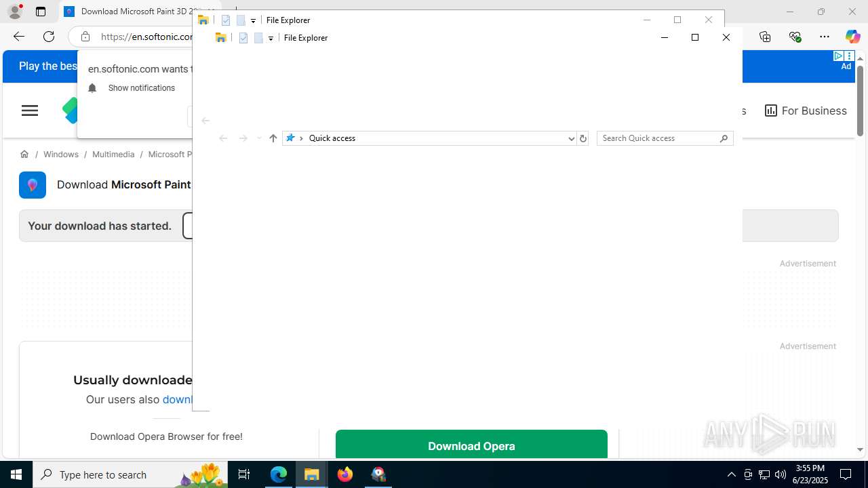Screen dimensions: 868x488
Task: Open Customize toolbar arrow in back File Explorer
Action: [253, 21]
